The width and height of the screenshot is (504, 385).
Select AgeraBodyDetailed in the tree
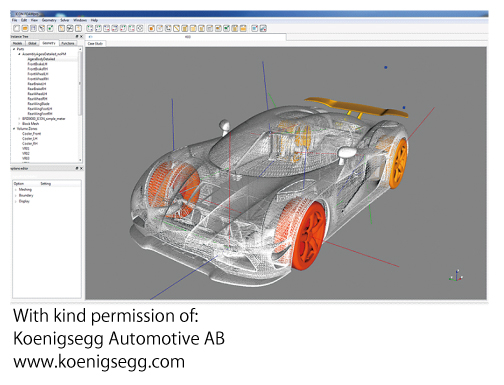coord(41,59)
